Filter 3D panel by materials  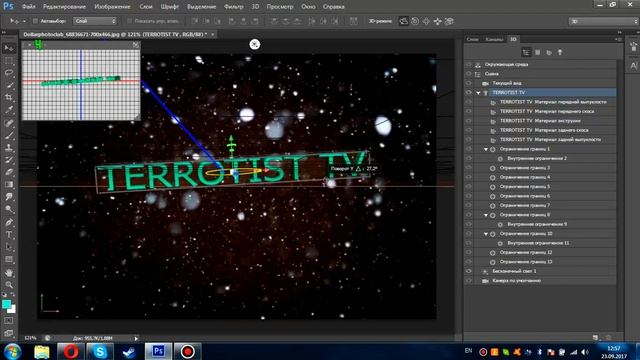coord(549,52)
